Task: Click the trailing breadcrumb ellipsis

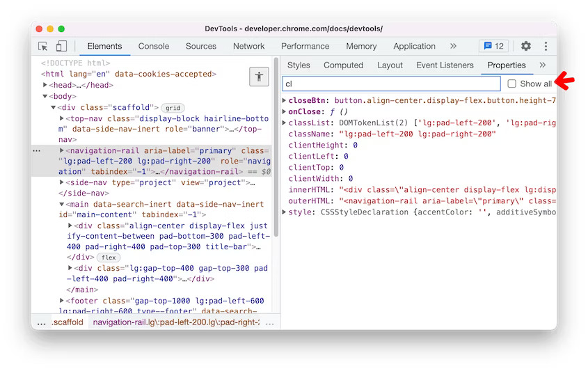Action: (x=269, y=322)
